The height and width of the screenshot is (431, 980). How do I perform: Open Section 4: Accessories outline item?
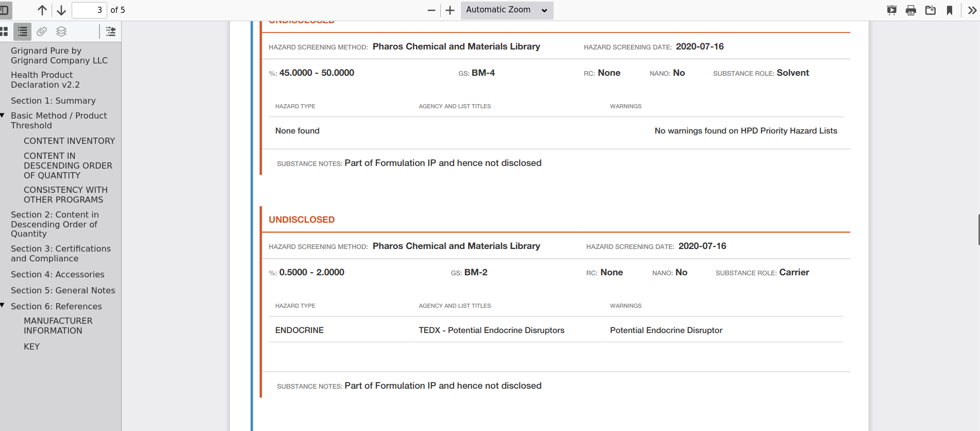(x=58, y=274)
